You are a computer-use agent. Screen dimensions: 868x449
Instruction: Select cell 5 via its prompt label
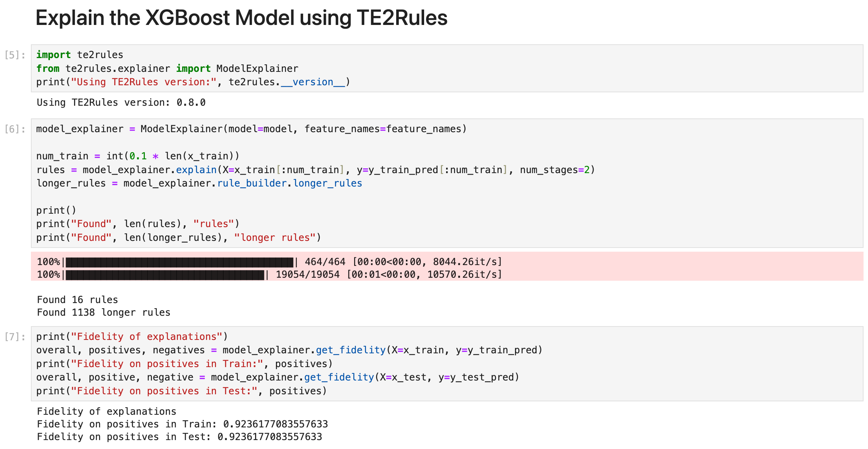click(15, 55)
